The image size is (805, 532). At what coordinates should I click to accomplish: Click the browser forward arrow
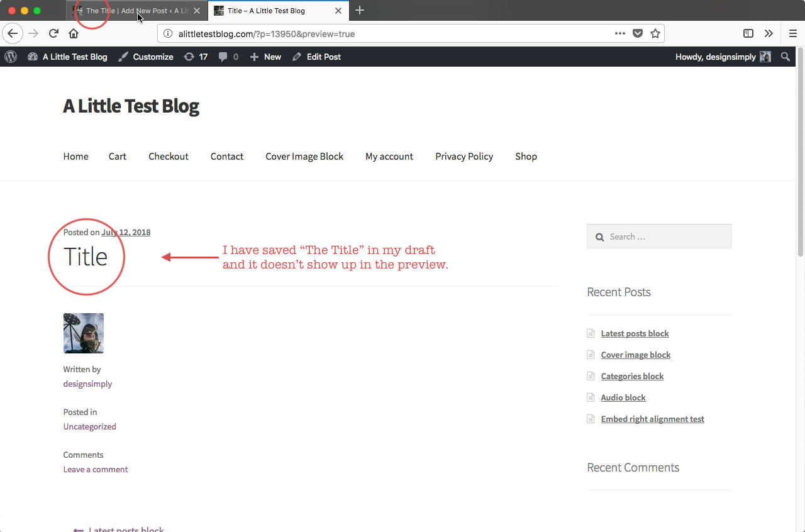click(x=33, y=33)
